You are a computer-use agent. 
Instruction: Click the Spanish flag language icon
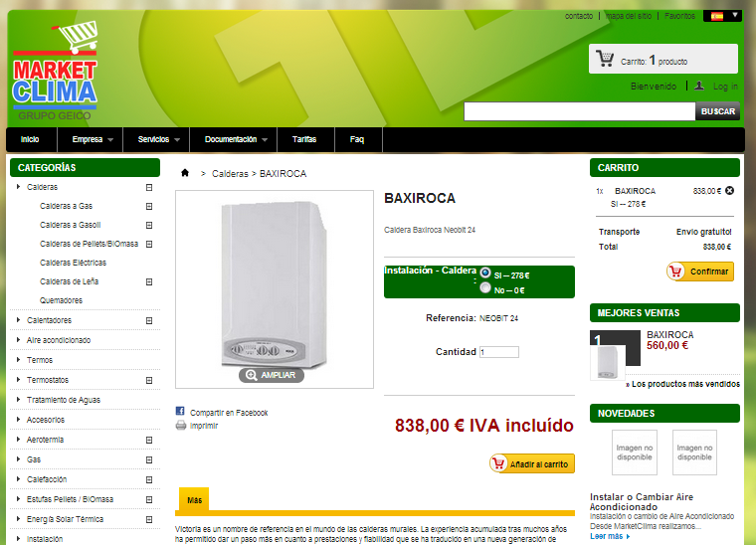click(x=717, y=16)
